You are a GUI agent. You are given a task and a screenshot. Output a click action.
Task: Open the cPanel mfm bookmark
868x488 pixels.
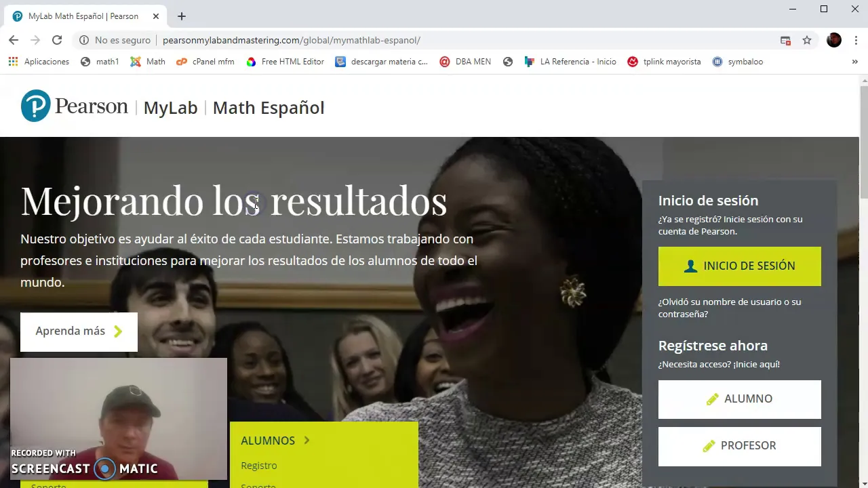point(205,62)
